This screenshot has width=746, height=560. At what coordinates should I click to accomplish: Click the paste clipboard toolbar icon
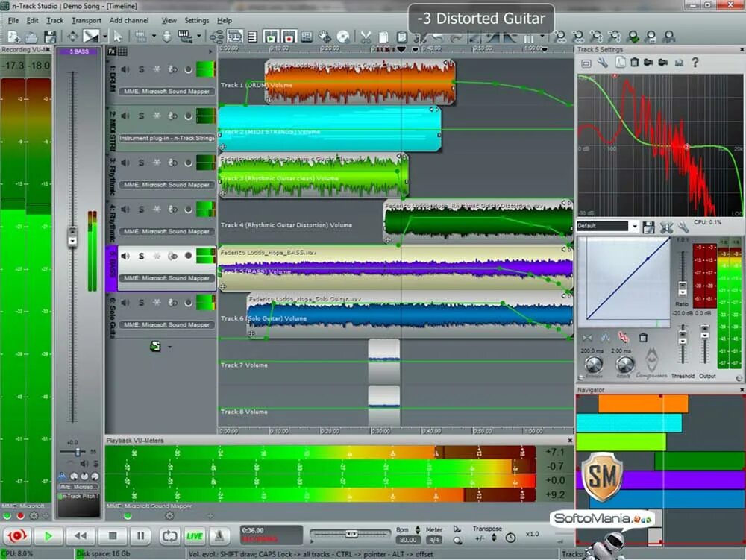coord(401,37)
